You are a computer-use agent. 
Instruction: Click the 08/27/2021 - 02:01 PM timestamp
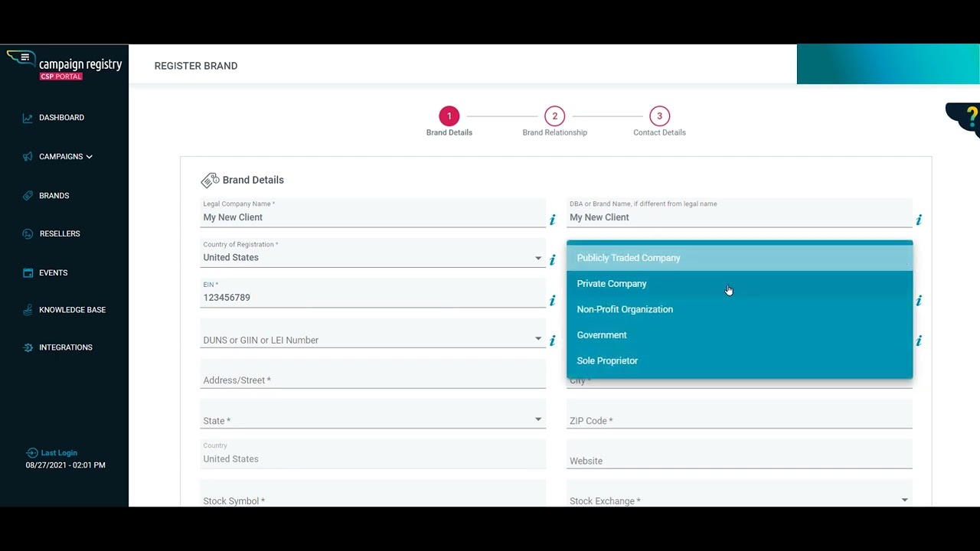coord(66,465)
